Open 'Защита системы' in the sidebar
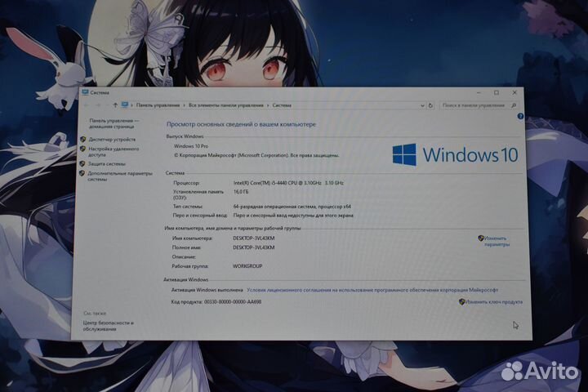 (x=107, y=163)
